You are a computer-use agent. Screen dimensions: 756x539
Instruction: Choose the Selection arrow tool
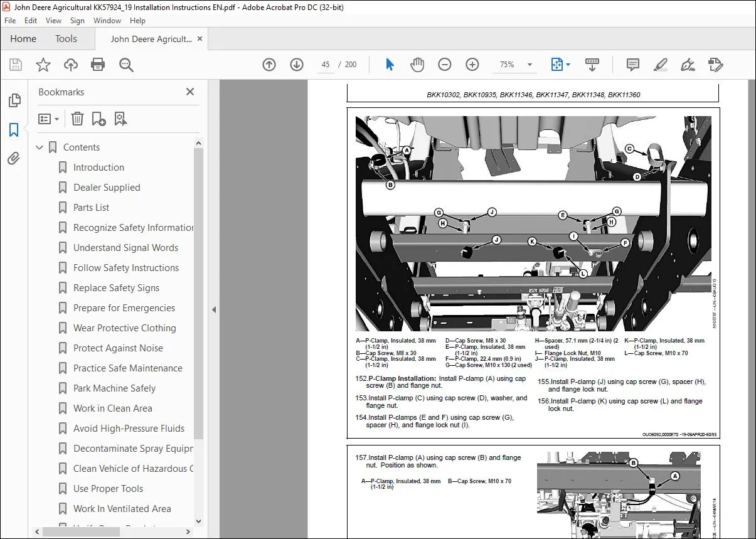(390, 65)
